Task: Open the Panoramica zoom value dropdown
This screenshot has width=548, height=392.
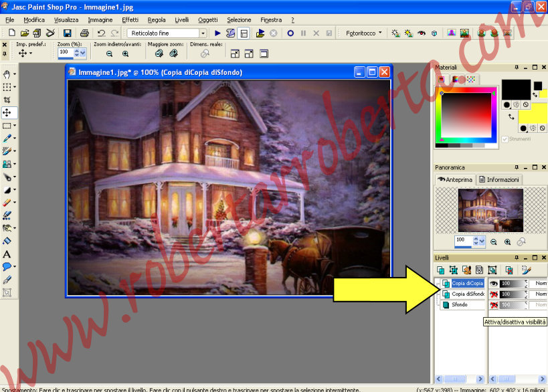Action: click(482, 241)
